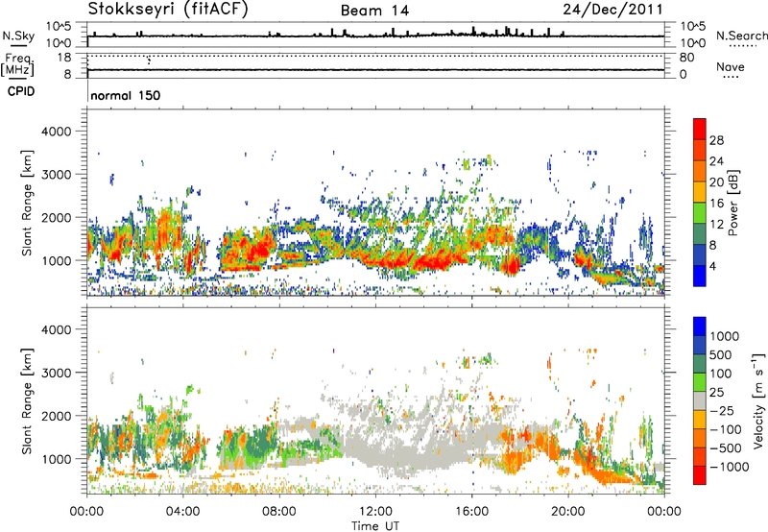Click the '20' label on Power colorbar
Viewport: 768px width, 532px height.
tap(716, 182)
